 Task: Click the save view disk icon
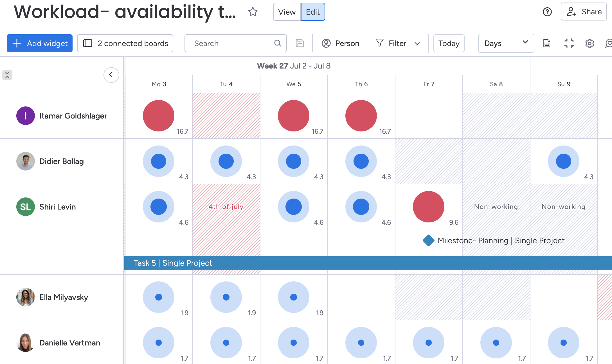point(300,43)
